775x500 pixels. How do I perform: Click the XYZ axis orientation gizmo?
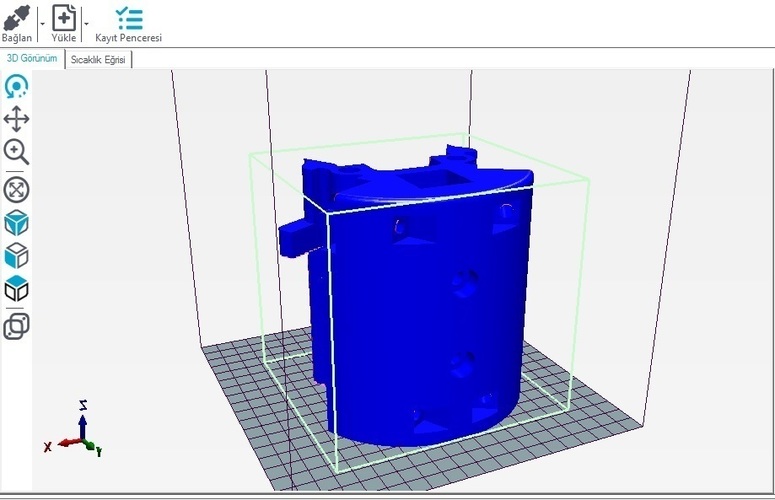pyautogui.click(x=74, y=429)
